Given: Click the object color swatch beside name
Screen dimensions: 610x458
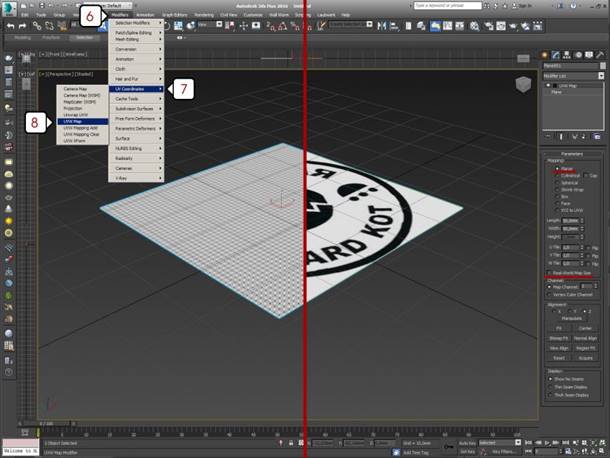Looking at the screenshot, I should pos(603,66).
